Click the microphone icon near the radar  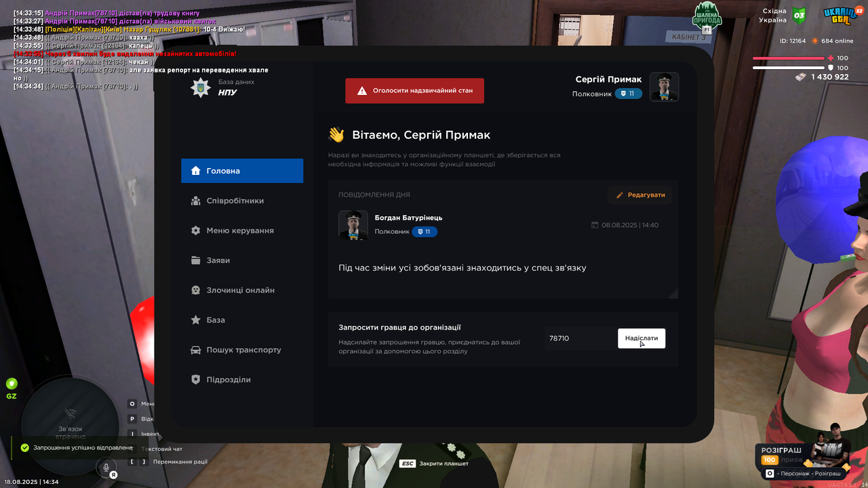pyautogui.click(x=106, y=466)
